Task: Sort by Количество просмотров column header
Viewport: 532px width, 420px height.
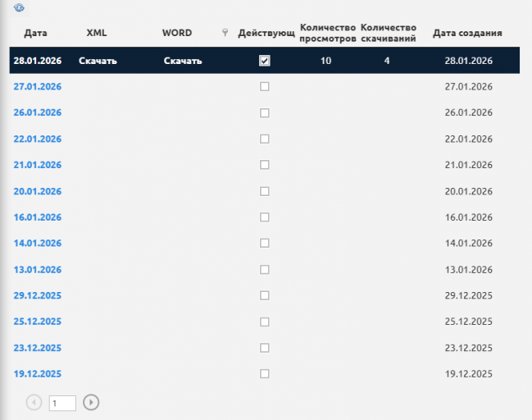Action: 328,33
